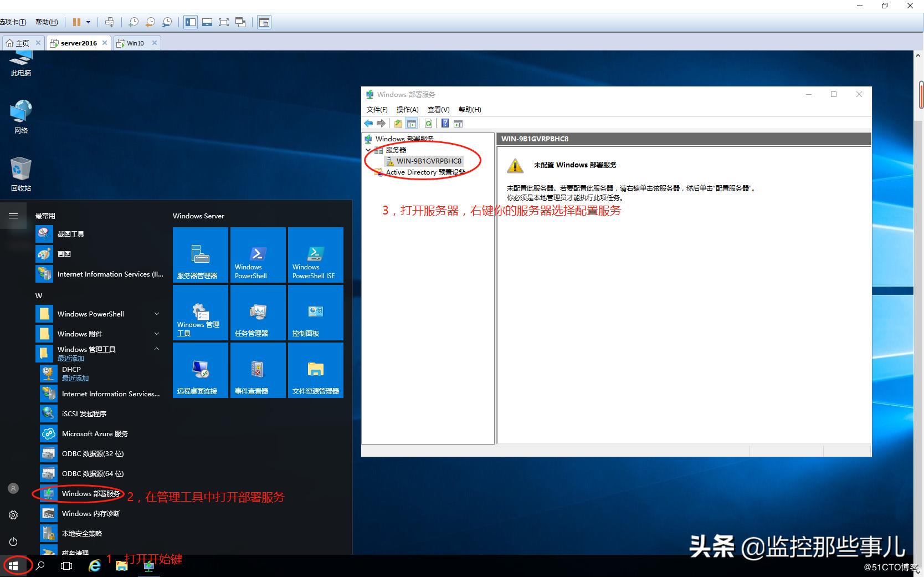Open help via the question mark toolbar icon
This screenshot has width=924, height=577.
coord(445,123)
